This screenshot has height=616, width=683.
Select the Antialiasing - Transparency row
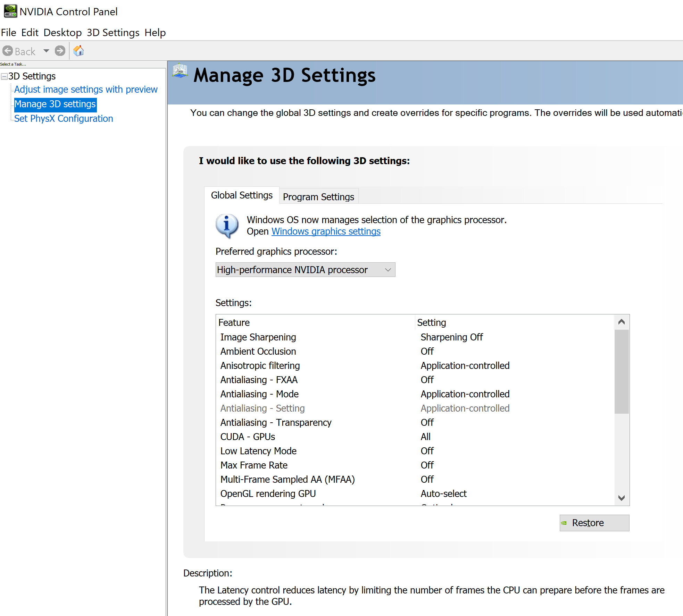(x=415, y=423)
